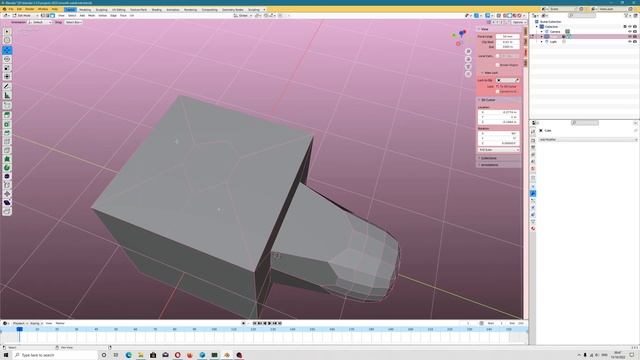Screen dimensions: 640x360
Task: Open the Keying popover in timeline
Action: [35, 323]
